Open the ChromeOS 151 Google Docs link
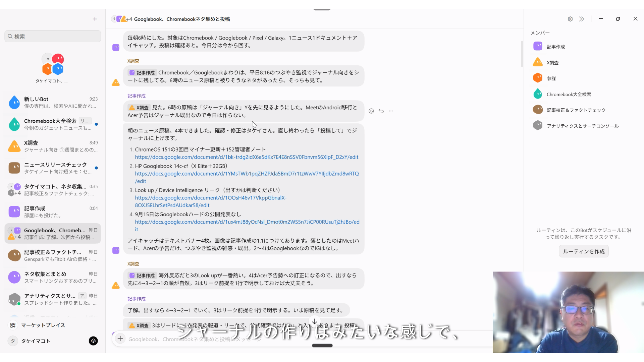 [x=247, y=157]
